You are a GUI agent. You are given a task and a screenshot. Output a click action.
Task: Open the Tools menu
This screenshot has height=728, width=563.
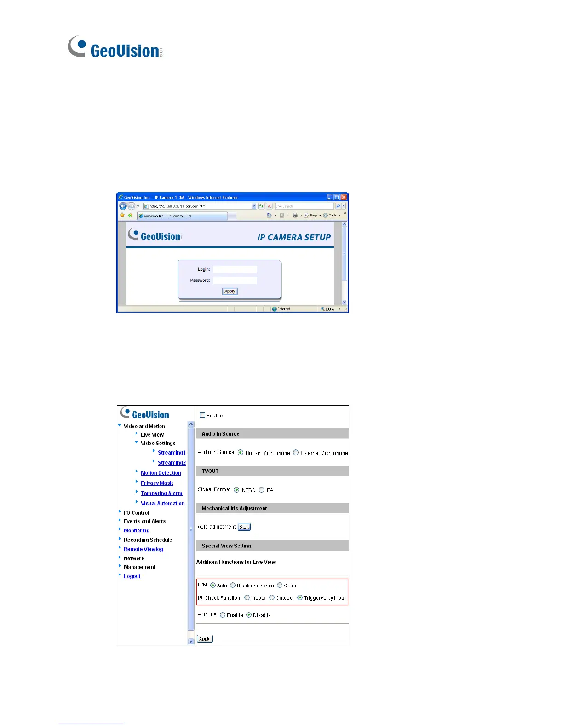pos(333,215)
